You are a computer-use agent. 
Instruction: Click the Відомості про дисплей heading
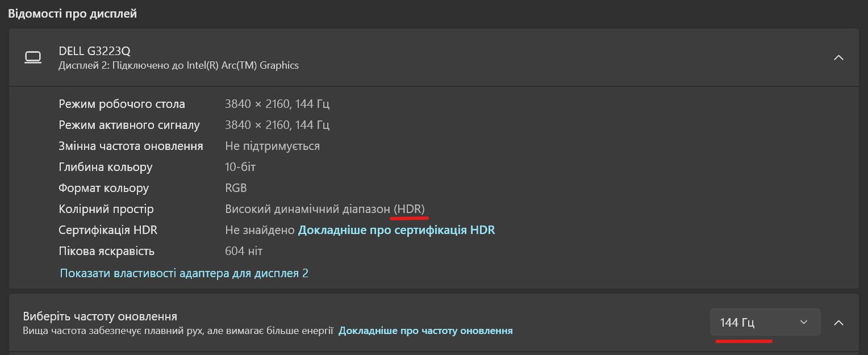[x=72, y=13]
